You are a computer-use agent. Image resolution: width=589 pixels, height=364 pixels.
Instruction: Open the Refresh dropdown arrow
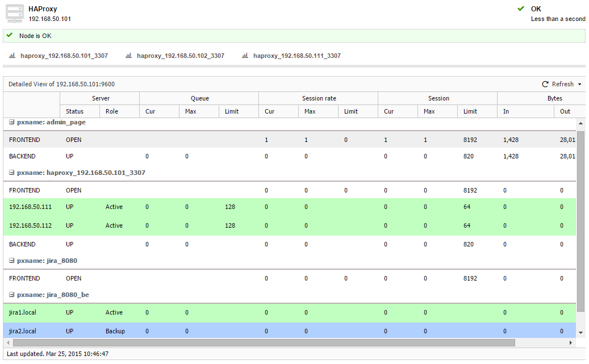point(579,85)
